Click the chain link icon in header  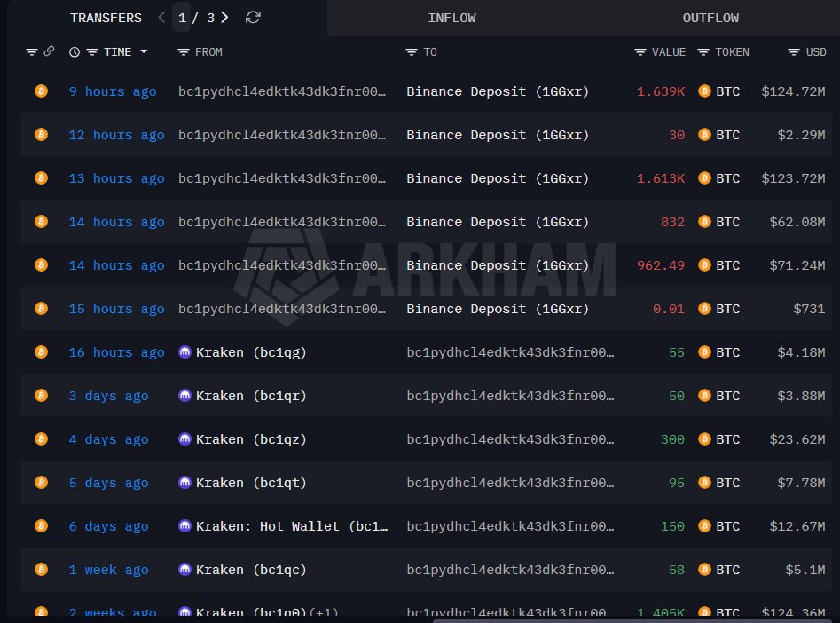click(x=49, y=51)
